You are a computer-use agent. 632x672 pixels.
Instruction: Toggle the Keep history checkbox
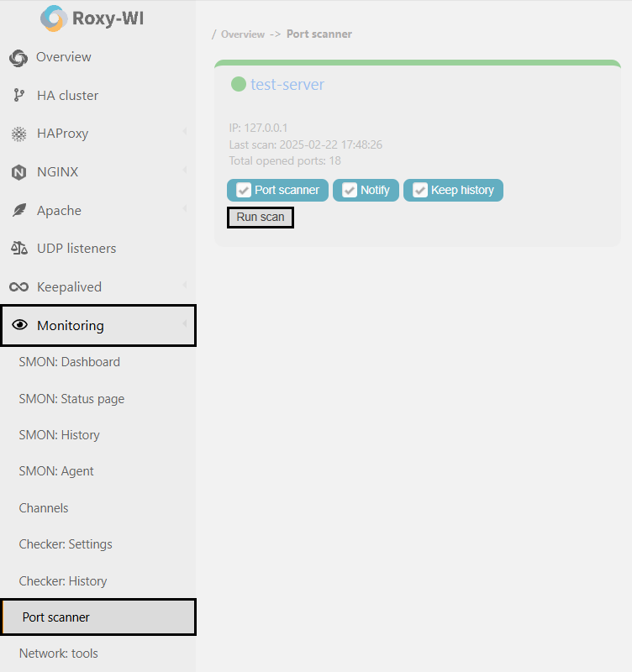tap(419, 190)
